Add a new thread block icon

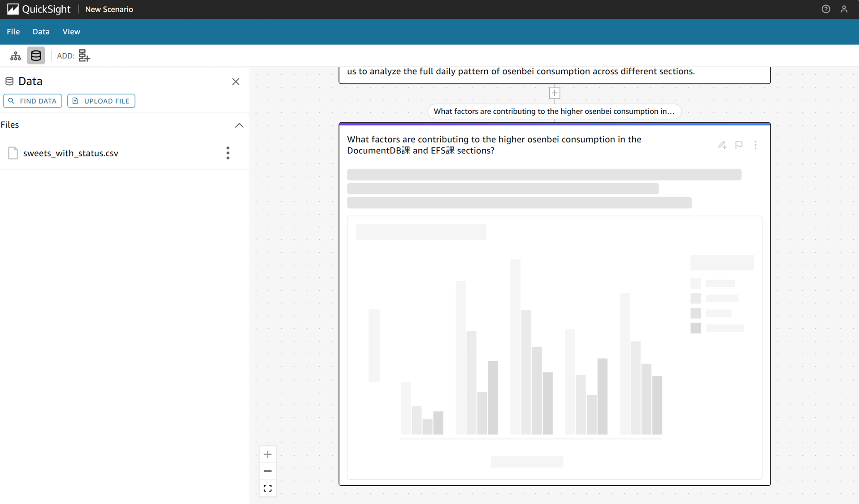[x=84, y=56]
